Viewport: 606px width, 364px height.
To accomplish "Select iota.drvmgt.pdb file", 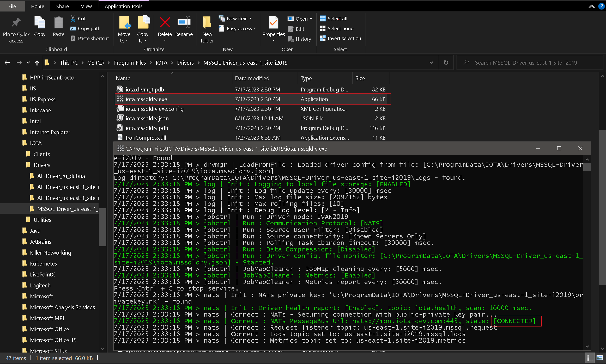I will 145,89.
